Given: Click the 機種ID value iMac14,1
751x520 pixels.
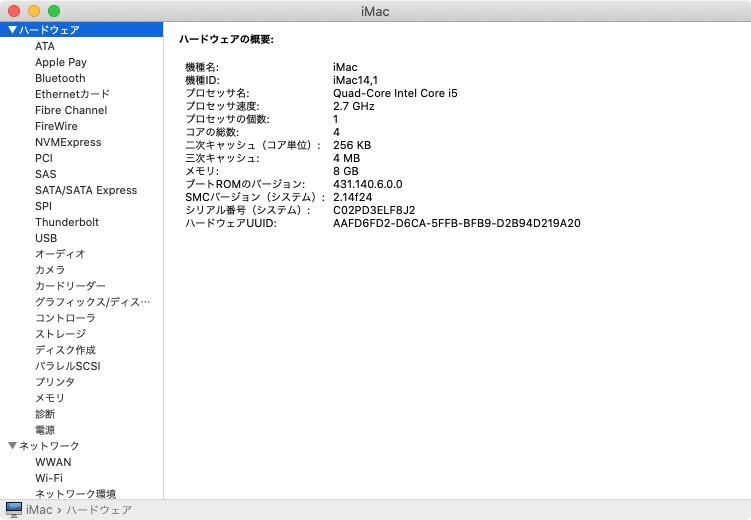Looking at the screenshot, I should coord(355,80).
